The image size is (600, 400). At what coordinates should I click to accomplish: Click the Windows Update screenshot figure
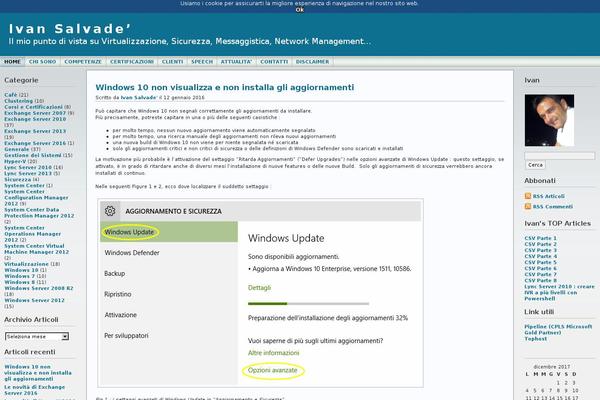pyautogui.click(x=261, y=293)
